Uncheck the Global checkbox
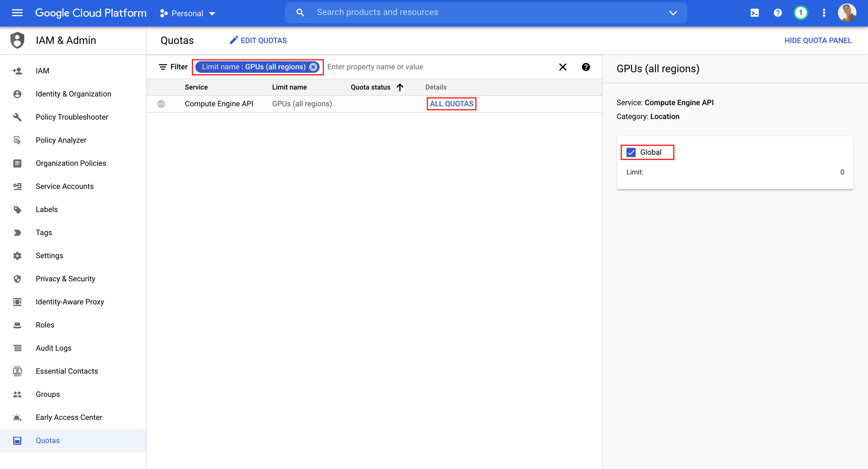868x469 pixels. 631,152
